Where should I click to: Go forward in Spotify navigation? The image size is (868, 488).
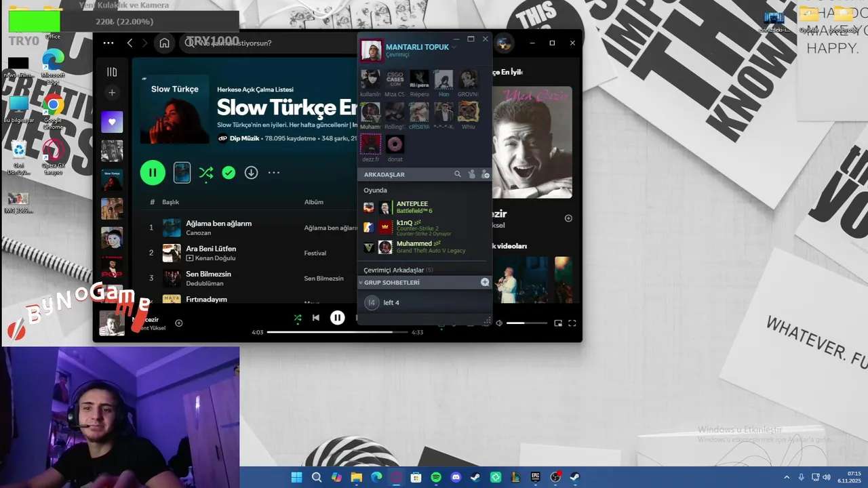pyautogui.click(x=144, y=43)
